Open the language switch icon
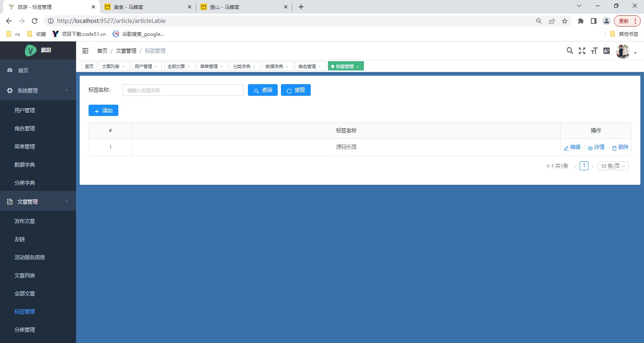 pyautogui.click(x=607, y=50)
